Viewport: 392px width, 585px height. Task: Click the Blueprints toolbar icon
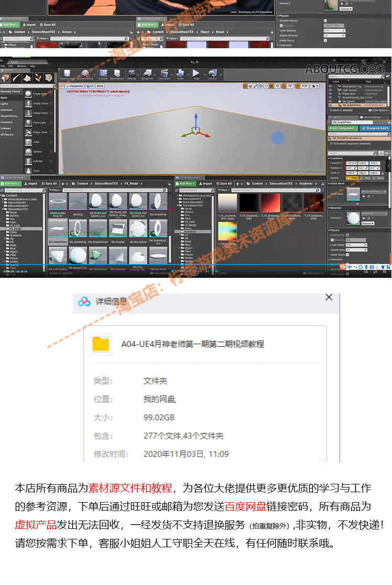tap(148, 74)
